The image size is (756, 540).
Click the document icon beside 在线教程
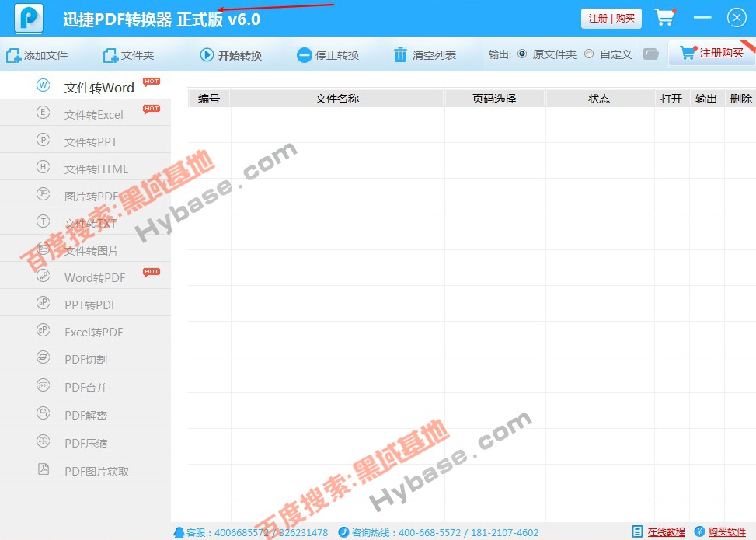coord(637,531)
